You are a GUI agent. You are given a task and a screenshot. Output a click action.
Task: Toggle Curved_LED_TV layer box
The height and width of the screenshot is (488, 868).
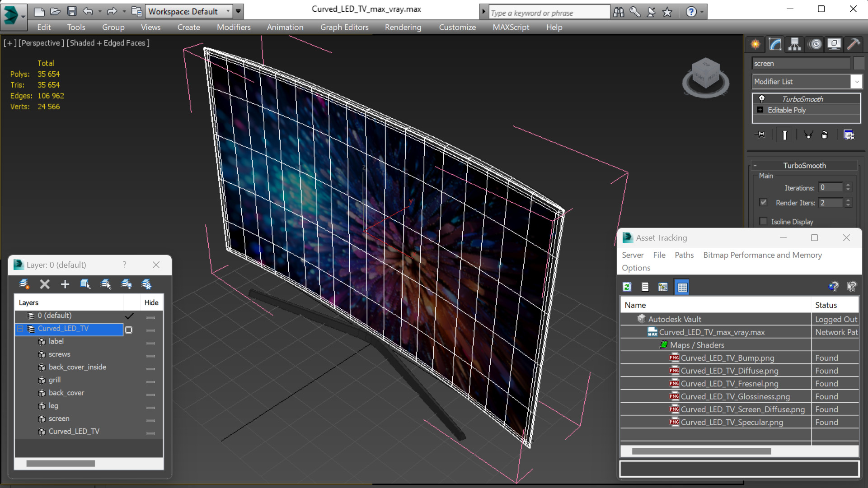[129, 330]
